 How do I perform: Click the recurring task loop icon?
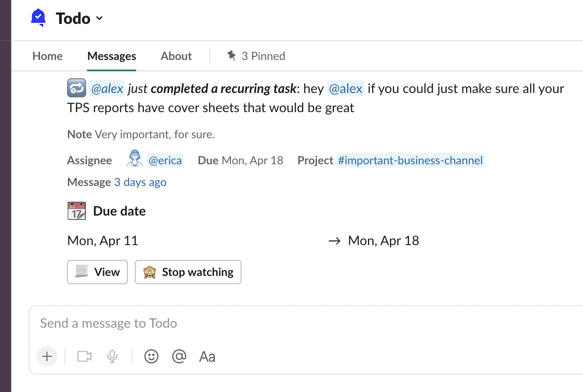pyautogui.click(x=77, y=88)
